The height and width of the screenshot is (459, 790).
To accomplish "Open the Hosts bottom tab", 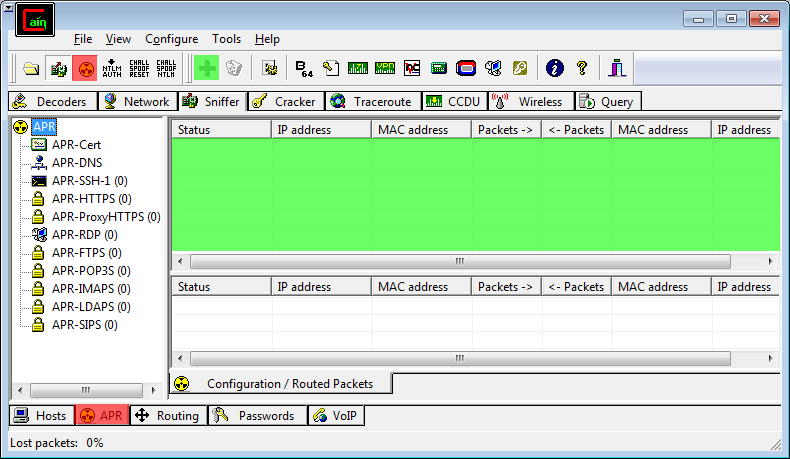I will click(42, 416).
